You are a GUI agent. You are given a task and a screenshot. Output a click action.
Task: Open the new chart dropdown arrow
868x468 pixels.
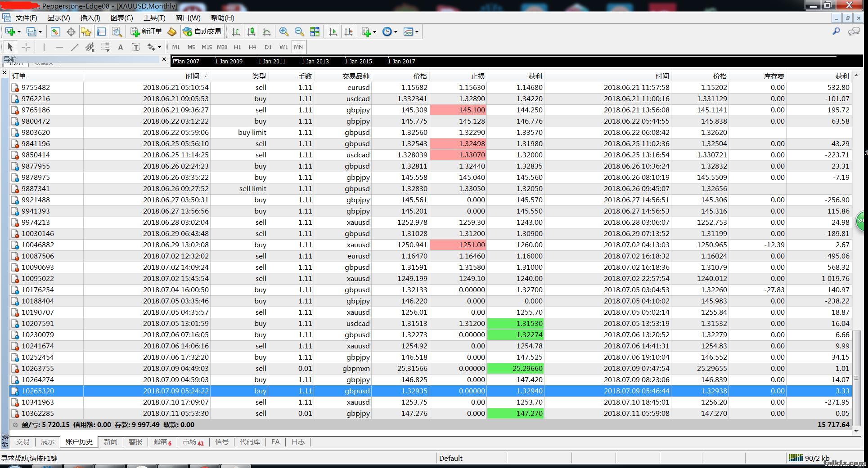pos(19,32)
